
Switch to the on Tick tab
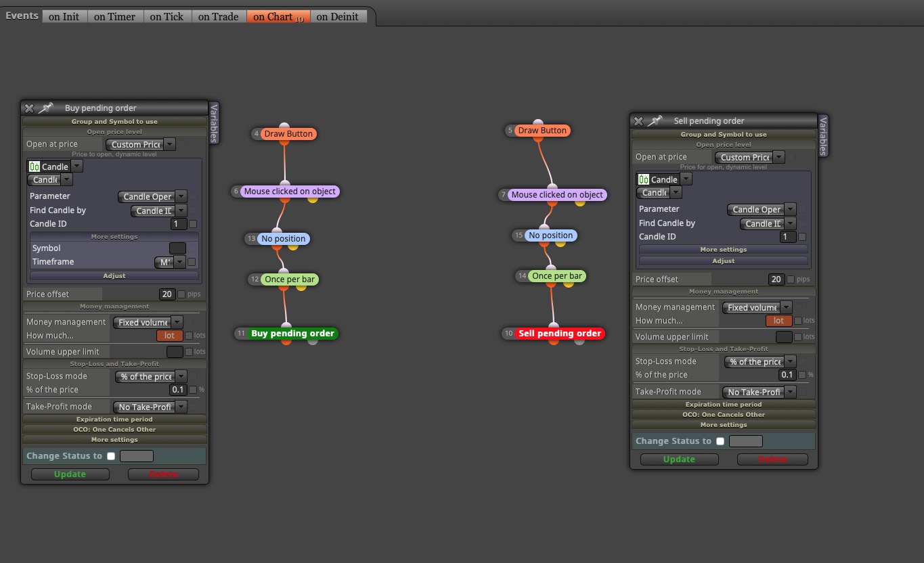(167, 17)
